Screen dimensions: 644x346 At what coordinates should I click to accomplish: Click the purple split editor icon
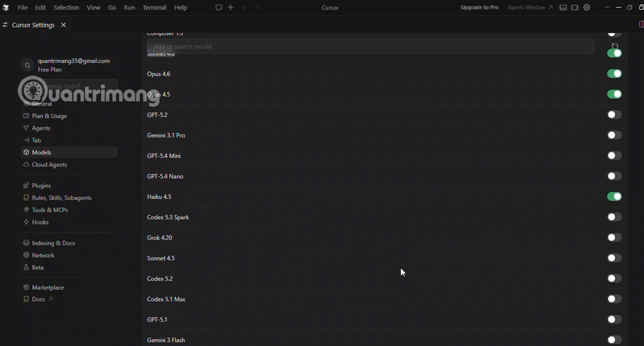641,24
